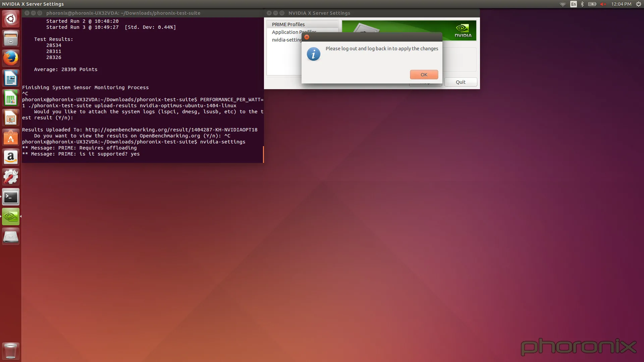Click Quit in NVIDIA X Server Settings
Screen dimensions: 644x362
pyautogui.click(x=461, y=82)
